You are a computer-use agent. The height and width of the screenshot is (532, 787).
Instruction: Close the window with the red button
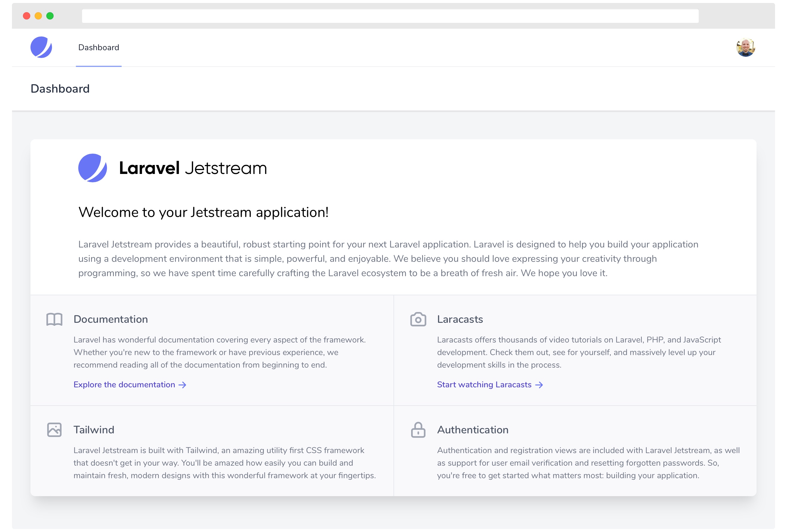pyautogui.click(x=27, y=16)
